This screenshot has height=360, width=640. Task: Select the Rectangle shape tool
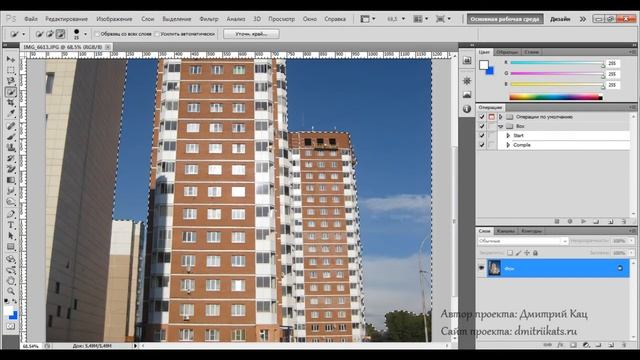11,247
